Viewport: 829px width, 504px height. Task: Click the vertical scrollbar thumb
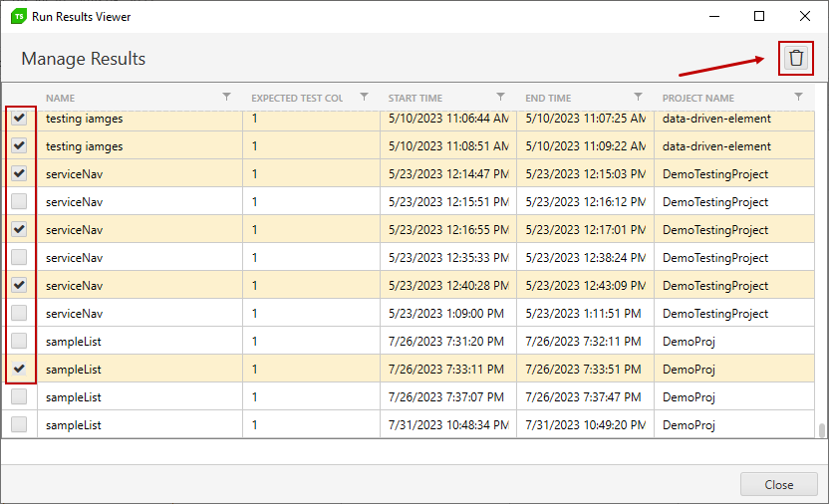[822, 430]
